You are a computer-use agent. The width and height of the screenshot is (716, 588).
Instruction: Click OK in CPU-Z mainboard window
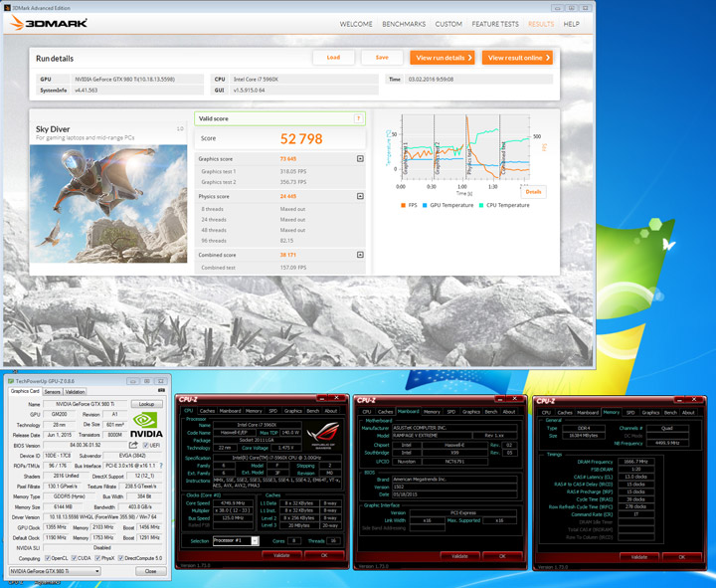point(502,555)
